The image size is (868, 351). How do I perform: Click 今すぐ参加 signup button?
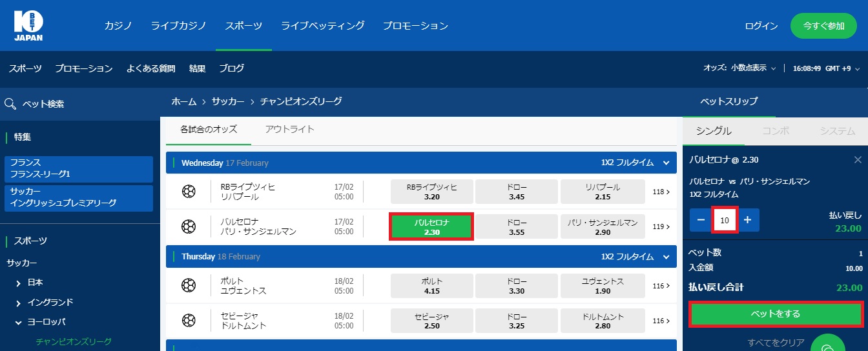coord(823,26)
